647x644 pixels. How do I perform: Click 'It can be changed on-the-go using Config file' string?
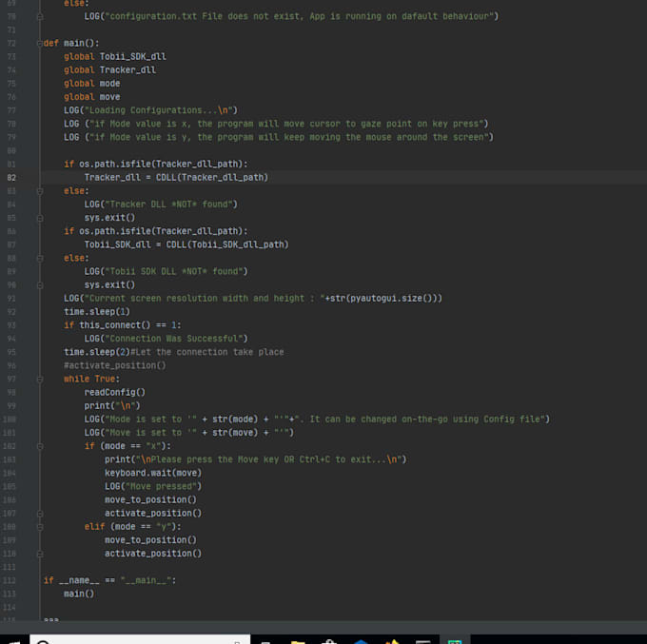[421, 420]
